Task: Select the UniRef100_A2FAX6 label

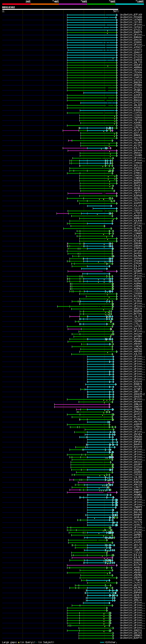Action: point(131,168)
